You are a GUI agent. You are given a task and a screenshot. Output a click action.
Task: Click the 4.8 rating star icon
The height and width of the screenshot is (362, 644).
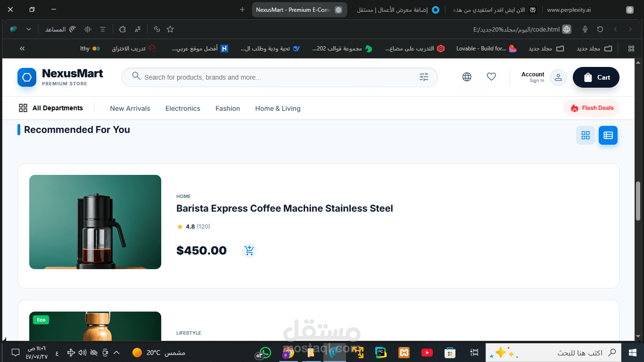click(x=180, y=227)
